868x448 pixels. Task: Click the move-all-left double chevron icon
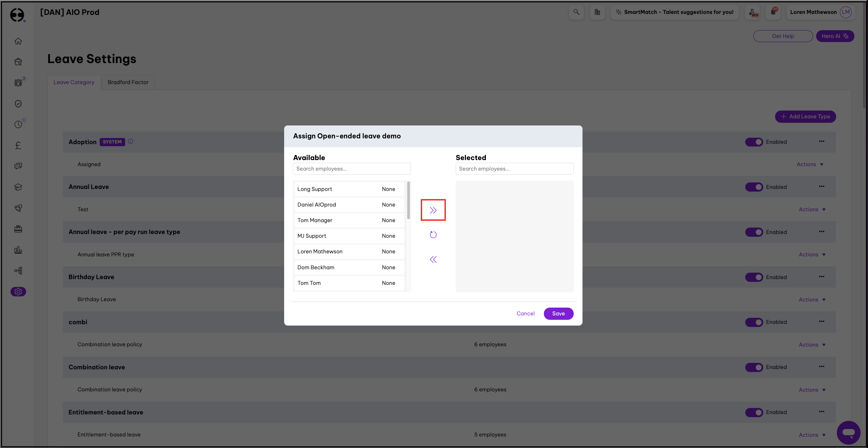pyautogui.click(x=433, y=259)
